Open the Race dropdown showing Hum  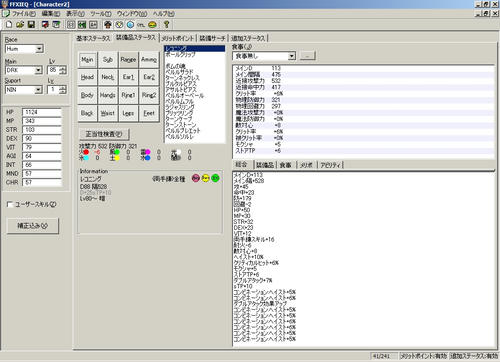point(39,49)
